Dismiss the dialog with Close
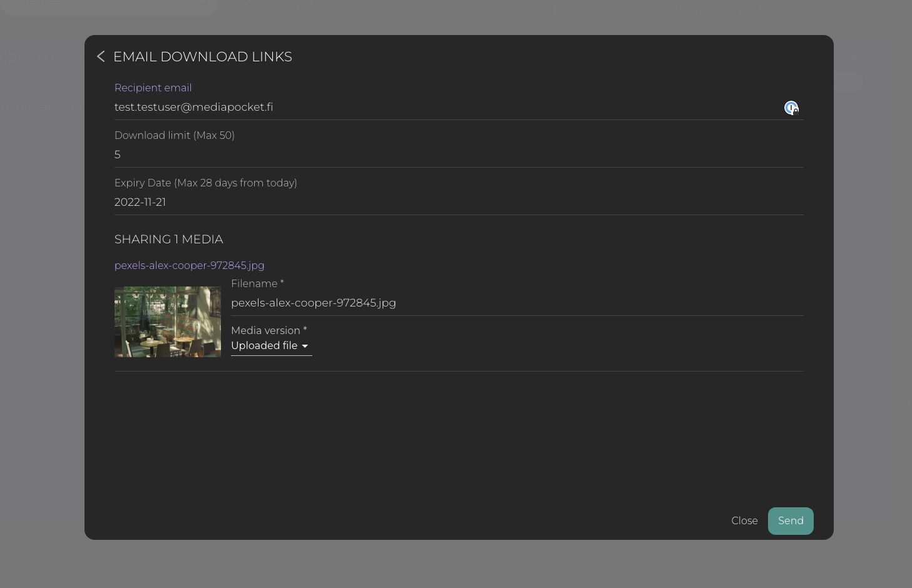912x588 pixels. (x=744, y=521)
